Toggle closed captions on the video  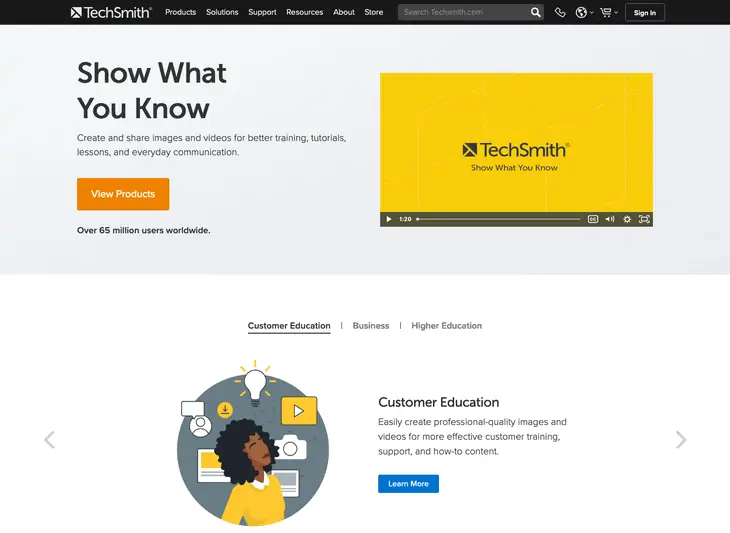(593, 219)
